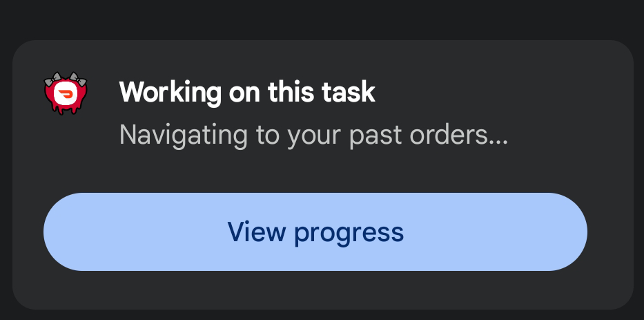Open the DoorDash agent icon at top-left
The image size is (644, 320).
pyautogui.click(x=66, y=94)
